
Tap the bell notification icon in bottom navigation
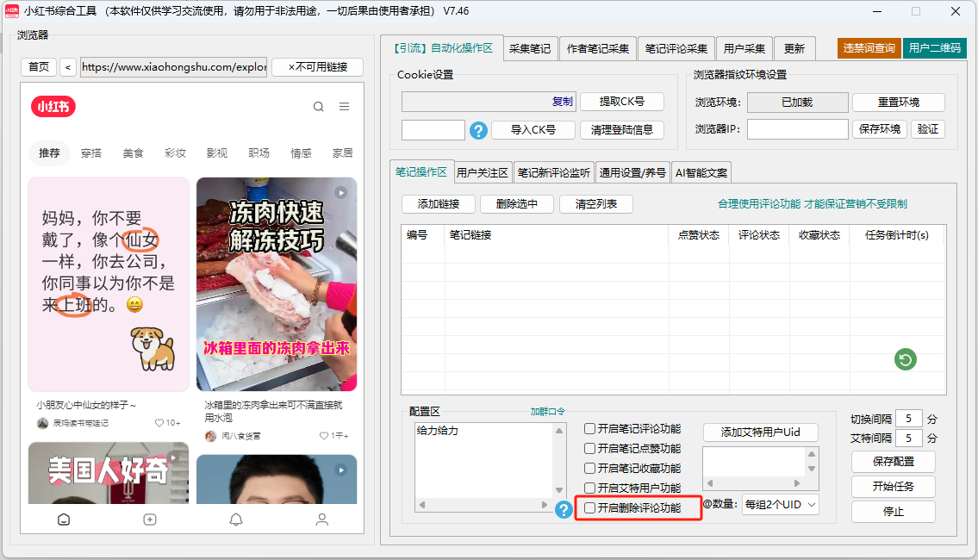click(x=236, y=520)
